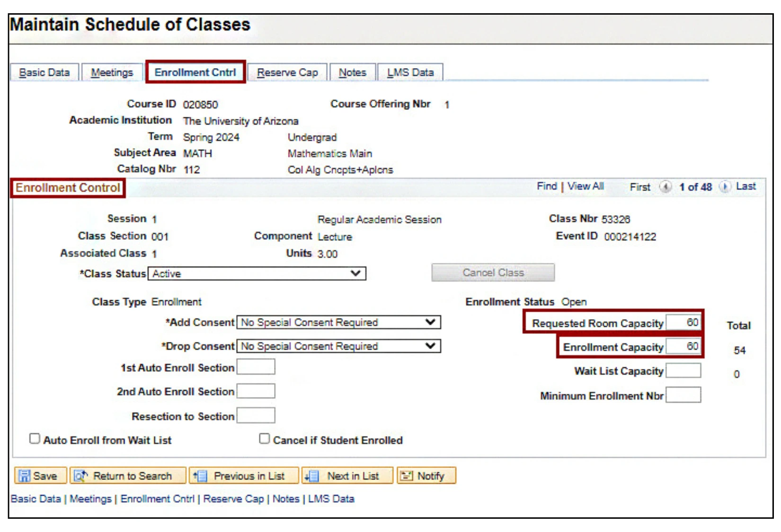The height and width of the screenshot is (532, 781).
Task: Click the Previous in List button
Action: pos(244,476)
